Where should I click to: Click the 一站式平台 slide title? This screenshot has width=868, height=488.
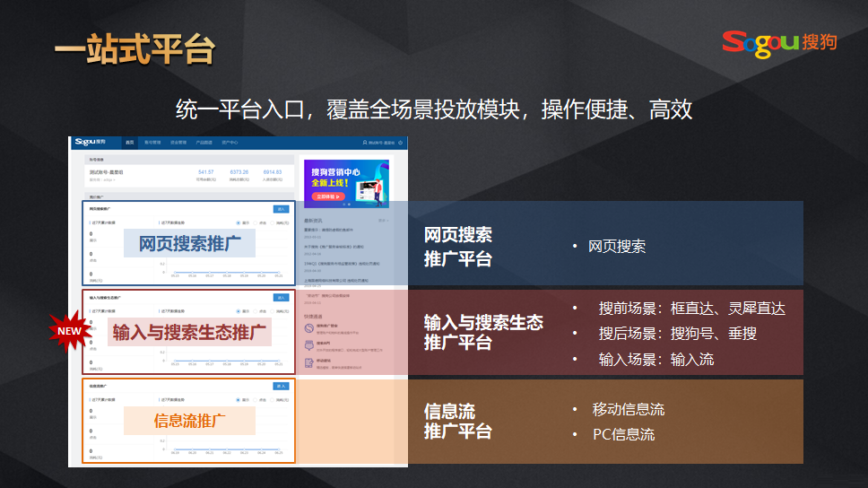[135, 48]
